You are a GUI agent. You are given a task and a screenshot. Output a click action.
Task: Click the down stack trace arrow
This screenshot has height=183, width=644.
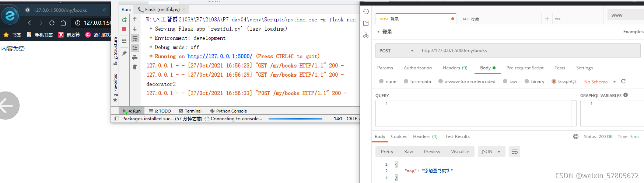135,29
